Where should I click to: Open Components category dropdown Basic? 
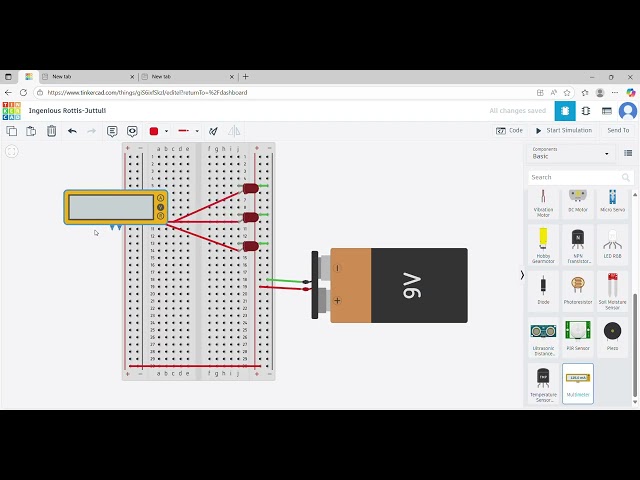pyautogui.click(x=571, y=153)
